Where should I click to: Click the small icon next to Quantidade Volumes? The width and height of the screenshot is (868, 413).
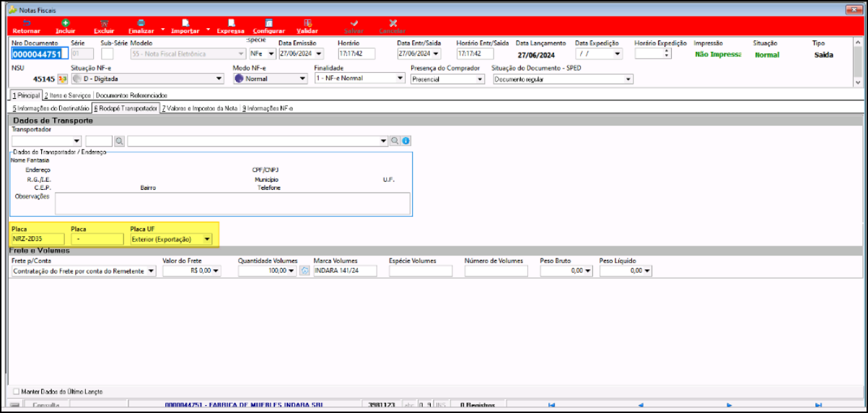tap(304, 271)
